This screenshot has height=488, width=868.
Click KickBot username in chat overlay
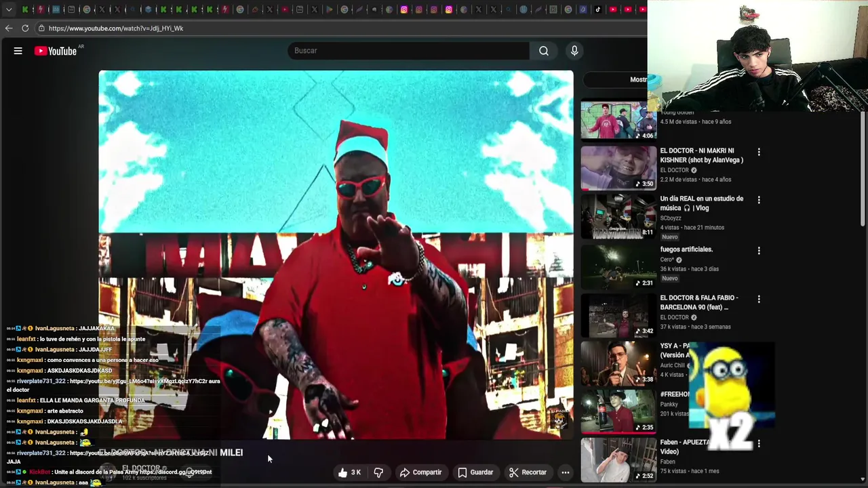pos(39,472)
